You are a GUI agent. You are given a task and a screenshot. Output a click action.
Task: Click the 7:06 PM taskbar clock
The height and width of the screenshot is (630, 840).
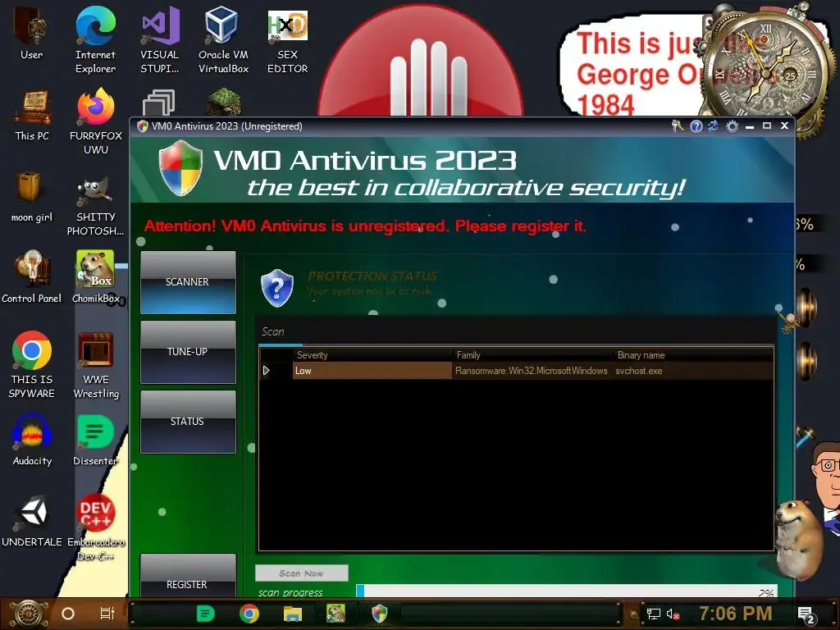[736, 614]
